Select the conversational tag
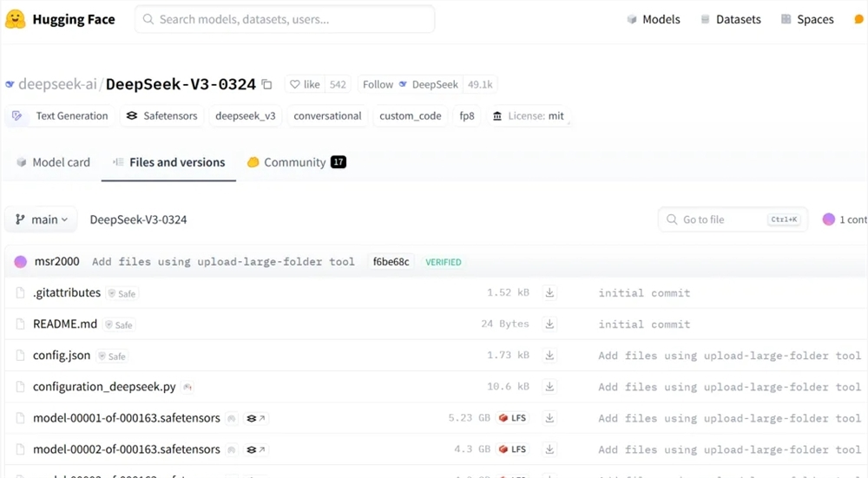Screen dimensions: 868x478 [327, 115]
